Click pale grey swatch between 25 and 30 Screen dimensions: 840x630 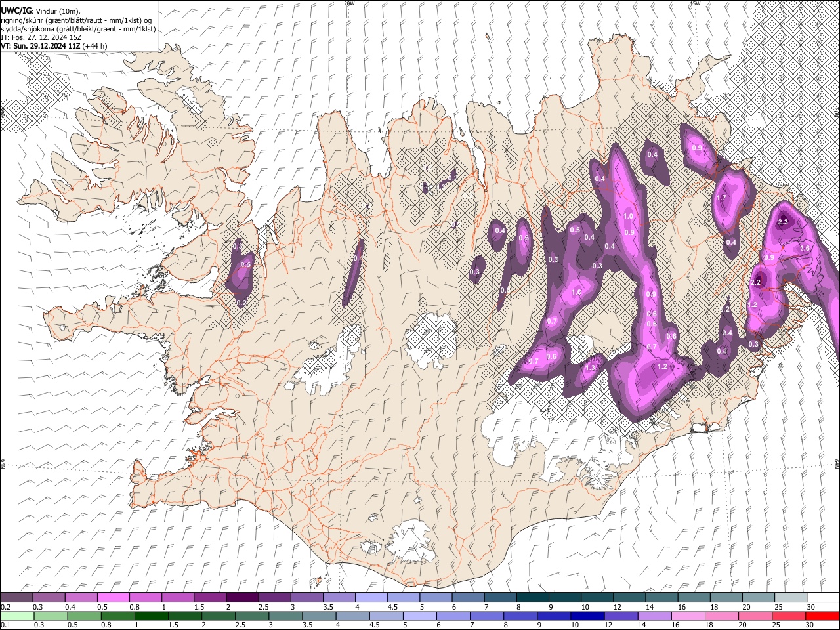[789, 597]
